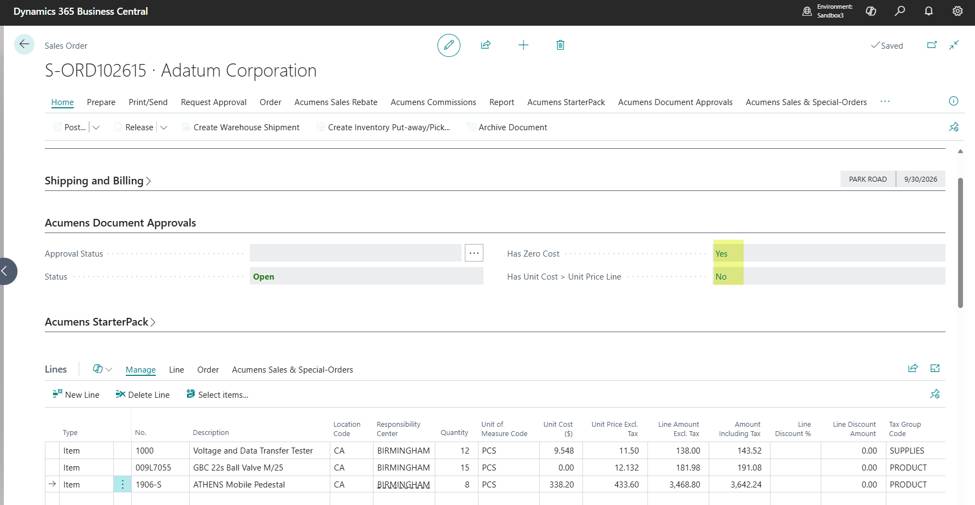975x505 pixels.
Task: Open the settings gear
Action: coord(958,11)
